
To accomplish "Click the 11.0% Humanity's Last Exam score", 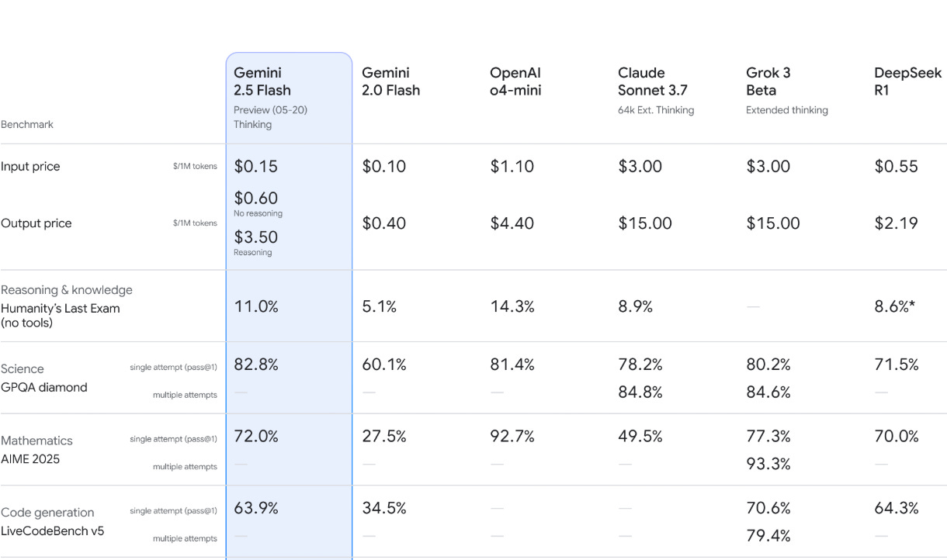I will click(256, 306).
